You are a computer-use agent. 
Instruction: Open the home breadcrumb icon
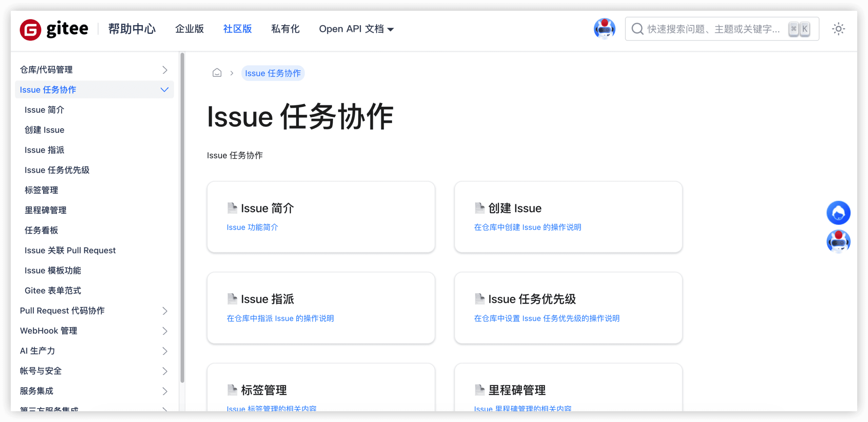217,73
